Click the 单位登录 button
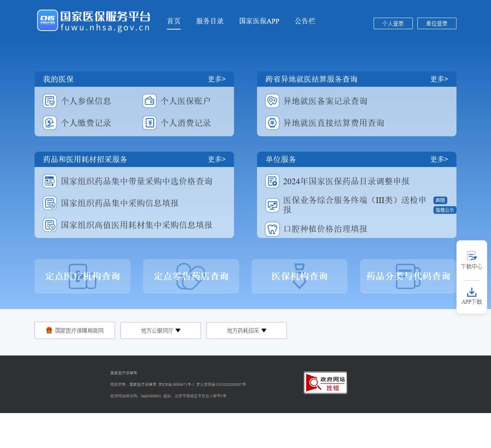 [x=437, y=23]
